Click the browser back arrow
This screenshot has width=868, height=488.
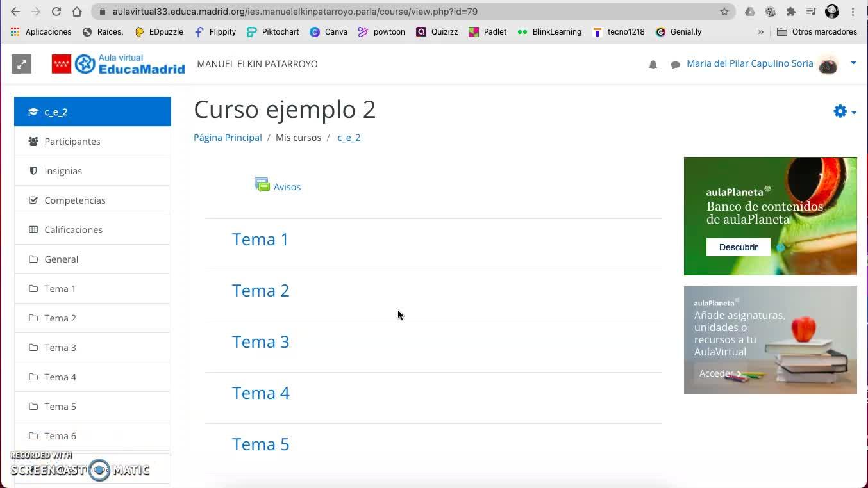click(15, 12)
